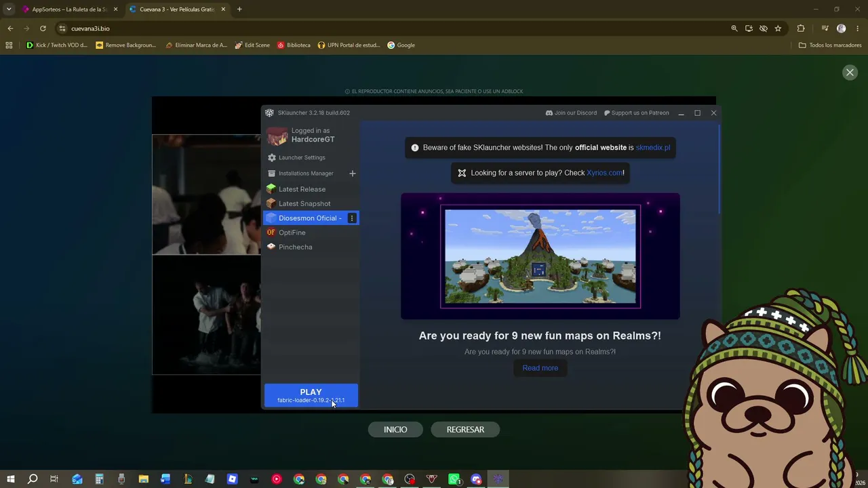The width and height of the screenshot is (868, 488).
Task: Close the Cuevana 3 tab
Action: 223,9
